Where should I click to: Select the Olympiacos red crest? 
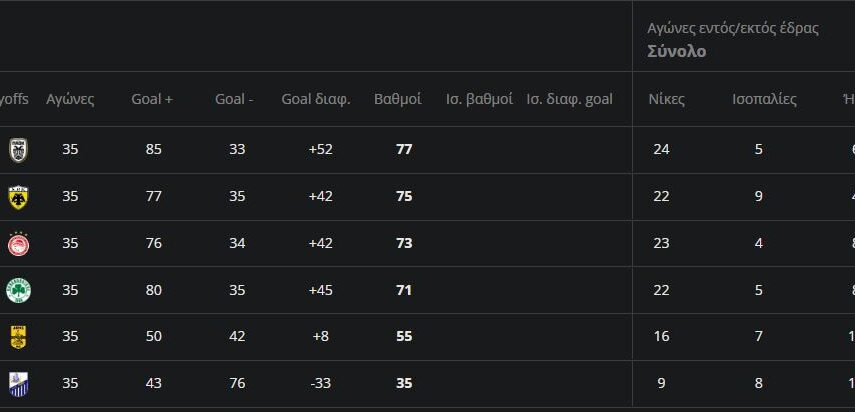pos(18,243)
